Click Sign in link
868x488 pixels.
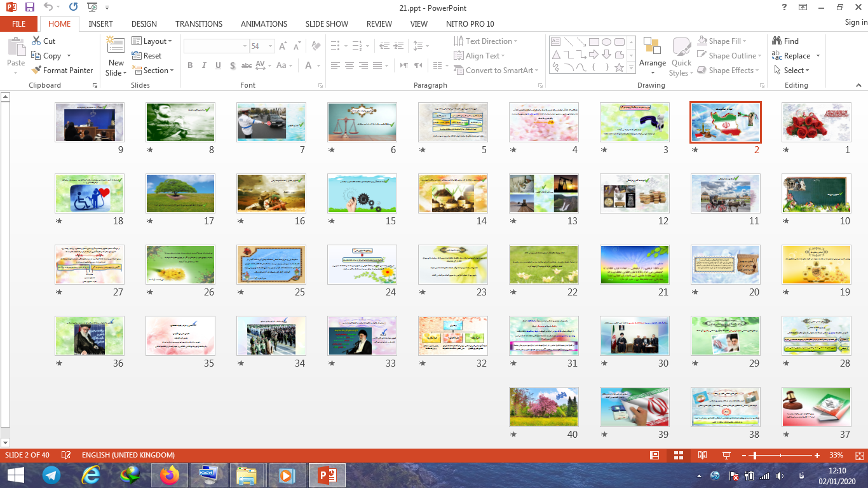[x=856, y=22]
